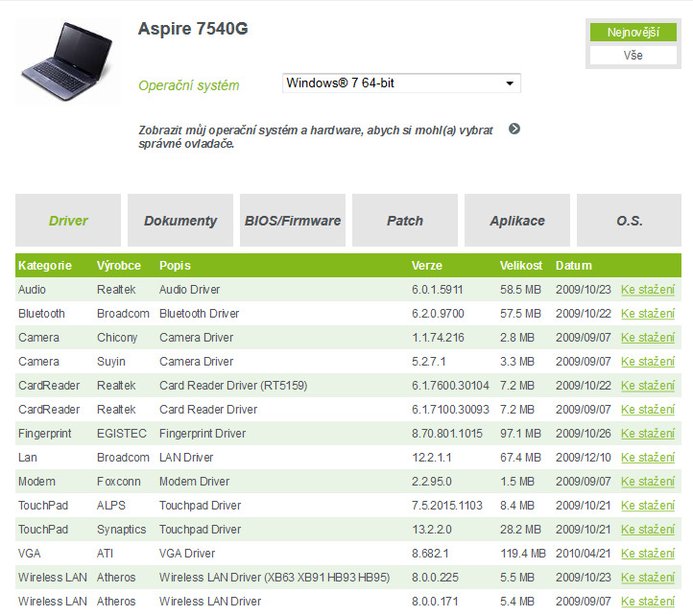
Task: Download the Foxconn Modem Driver
Action: click(648, 482)
